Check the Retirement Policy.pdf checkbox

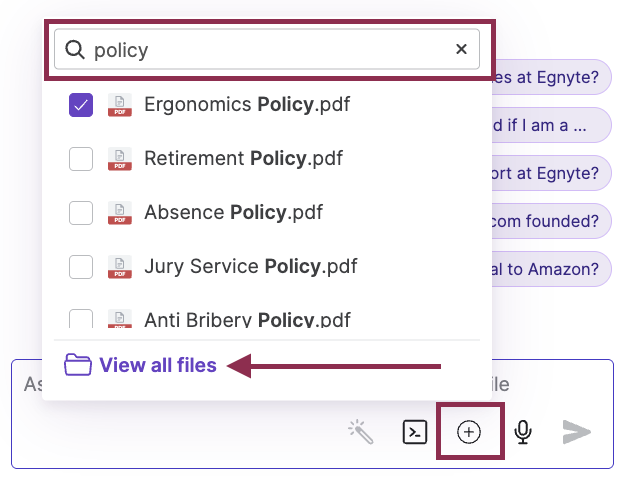81,159
